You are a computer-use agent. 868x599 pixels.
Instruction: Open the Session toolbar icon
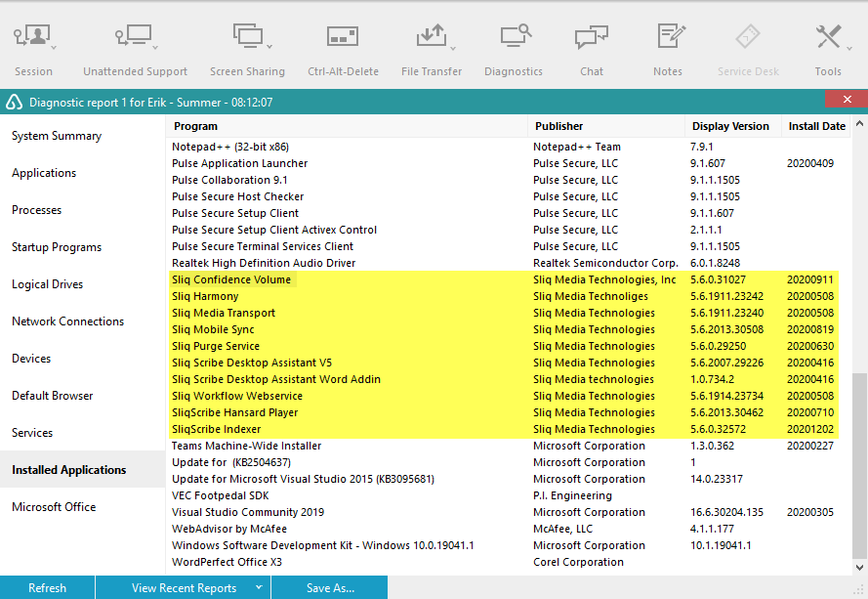(x=32, y=35)
